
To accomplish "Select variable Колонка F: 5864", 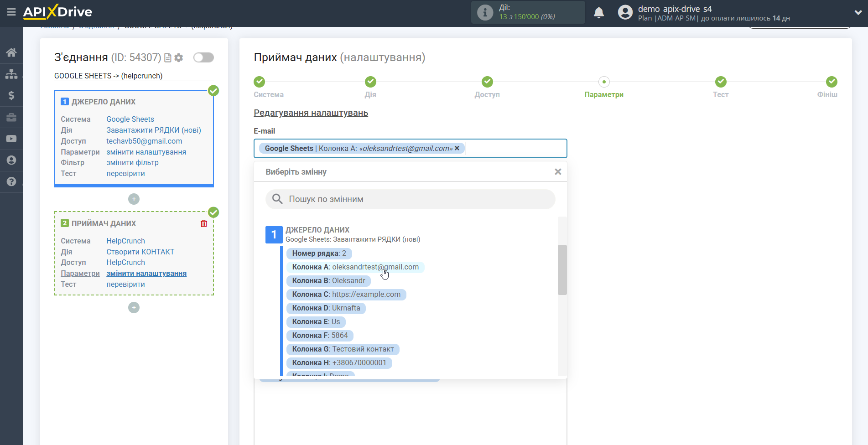I will pos(320,336).
